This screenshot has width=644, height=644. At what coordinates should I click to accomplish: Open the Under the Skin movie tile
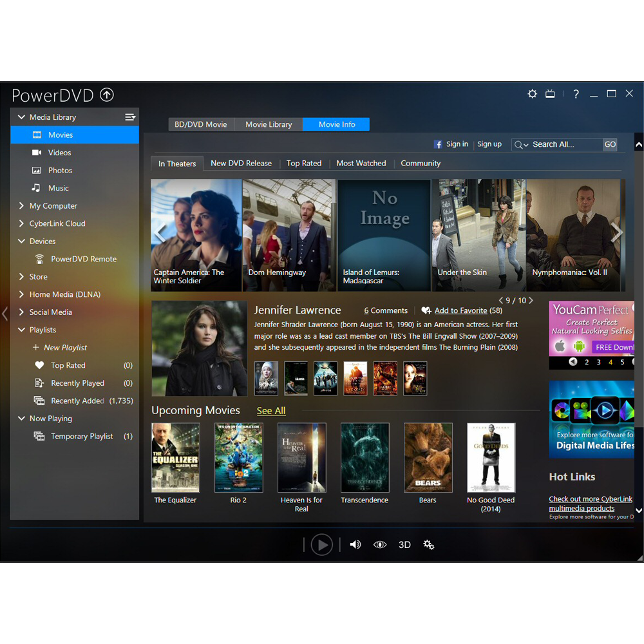[x=478, y=235]
